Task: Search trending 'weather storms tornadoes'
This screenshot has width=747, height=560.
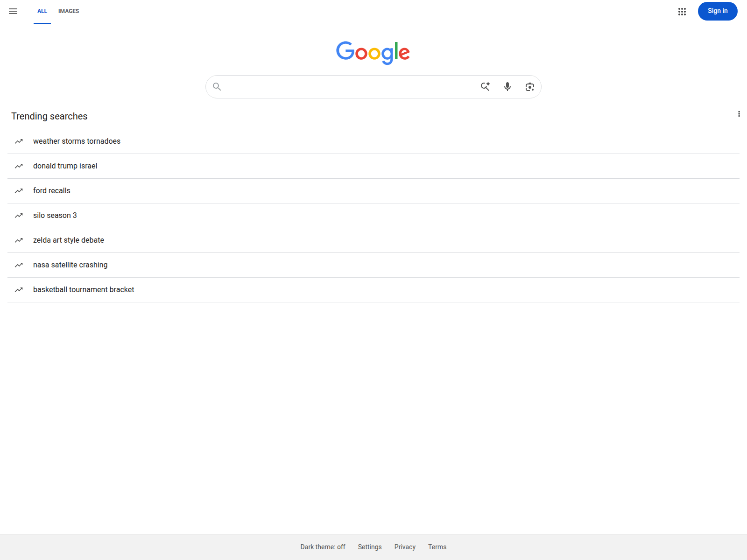Action: coord(373,141)
